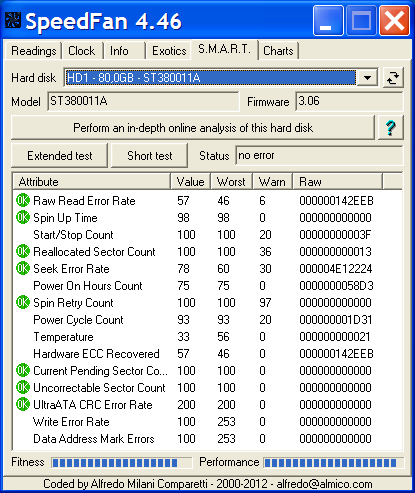Viewport: 415px width, 493px height.
Task: Select the Write Error Rate row
Action: point(207,422)
